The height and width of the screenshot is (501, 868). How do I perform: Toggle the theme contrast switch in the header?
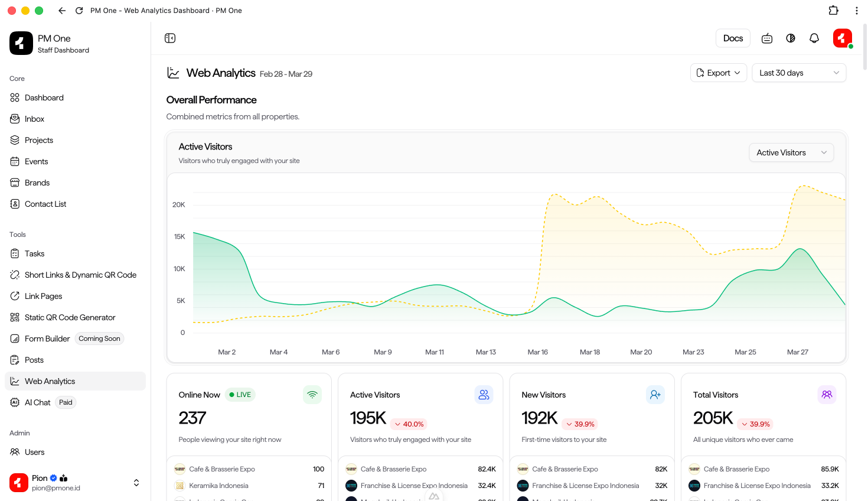pyautogui.click(x=791, y=38)
